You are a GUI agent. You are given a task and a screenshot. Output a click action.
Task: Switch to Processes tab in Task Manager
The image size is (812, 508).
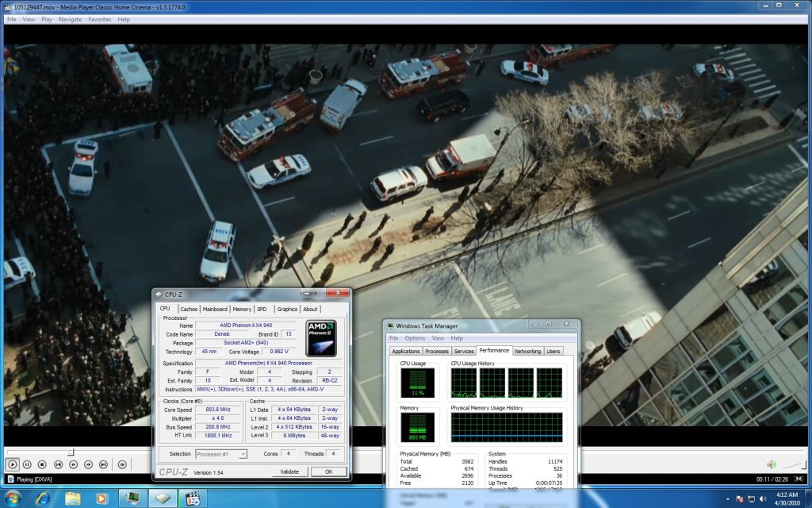click(437, 351)
